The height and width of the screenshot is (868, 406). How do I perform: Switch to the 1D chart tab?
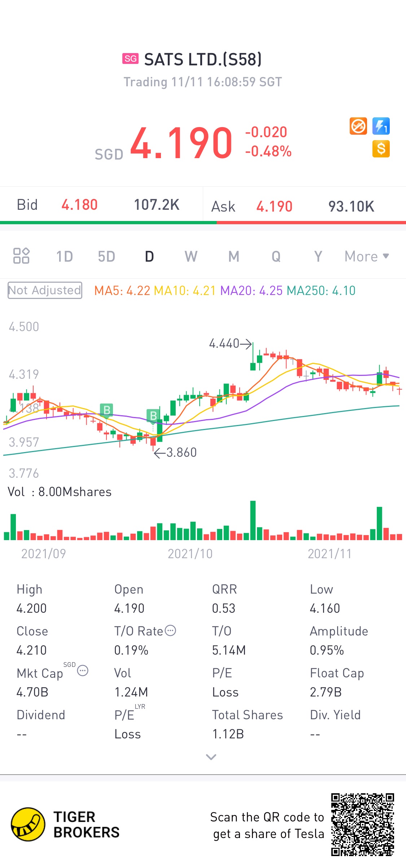coord(65,256)
